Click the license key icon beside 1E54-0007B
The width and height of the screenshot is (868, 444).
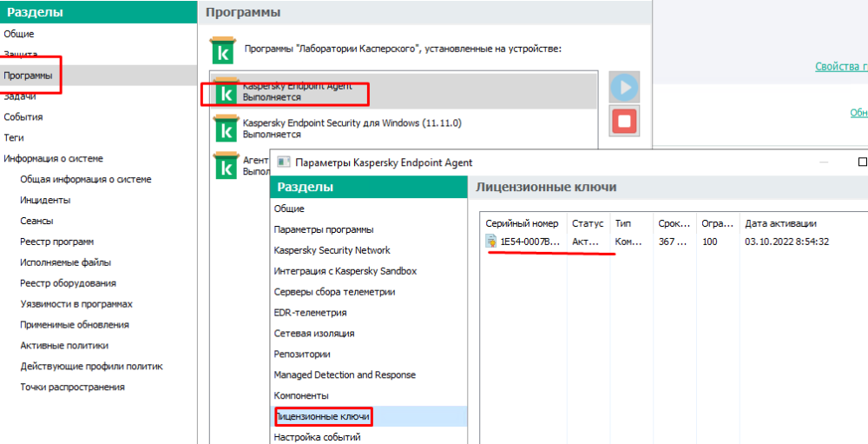click(x=491, y=242)
